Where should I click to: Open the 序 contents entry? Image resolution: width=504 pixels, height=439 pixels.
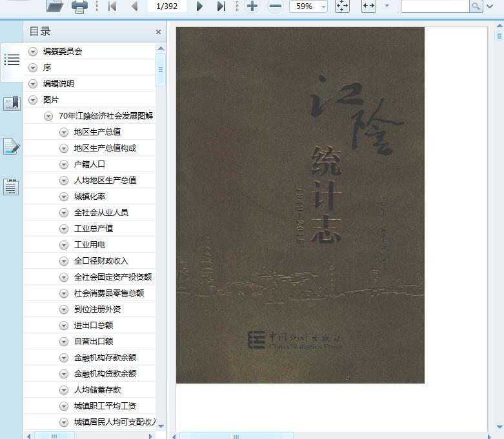pos(47,68)
